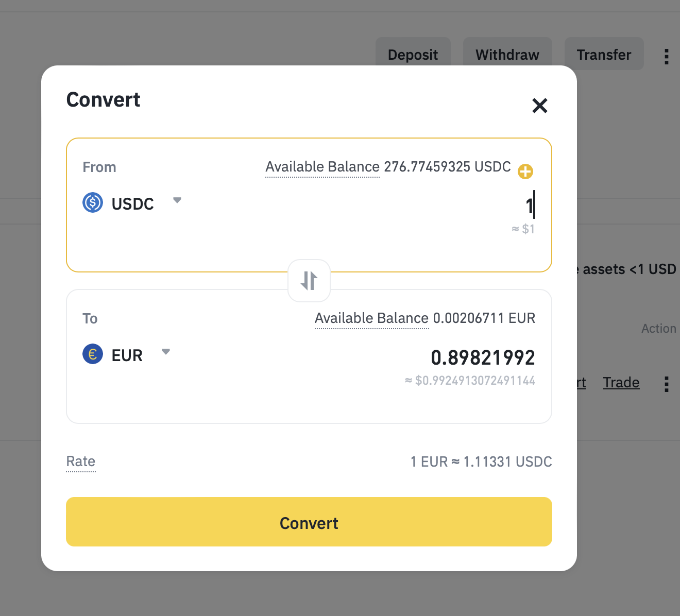Open the three-dot menu next to Trade
The height and width of the screenshot is (616, 680).
point(666,384)
